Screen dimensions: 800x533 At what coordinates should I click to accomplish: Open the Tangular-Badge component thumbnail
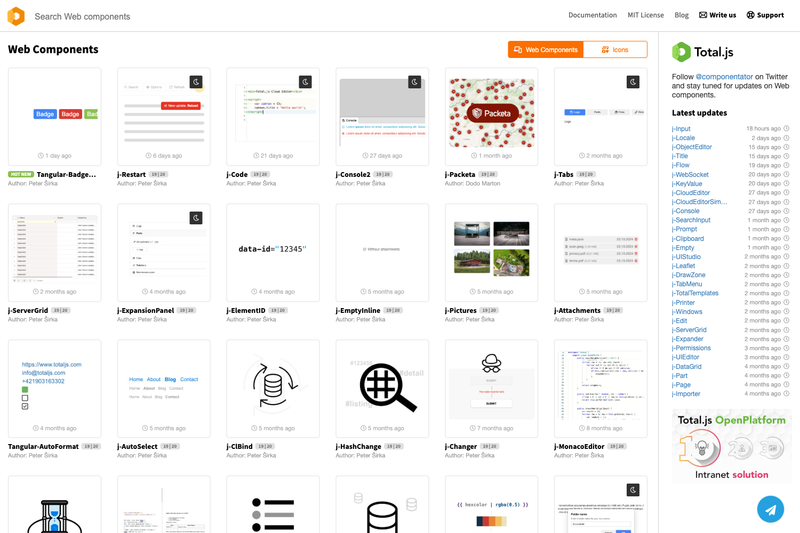tap(55, 116)
